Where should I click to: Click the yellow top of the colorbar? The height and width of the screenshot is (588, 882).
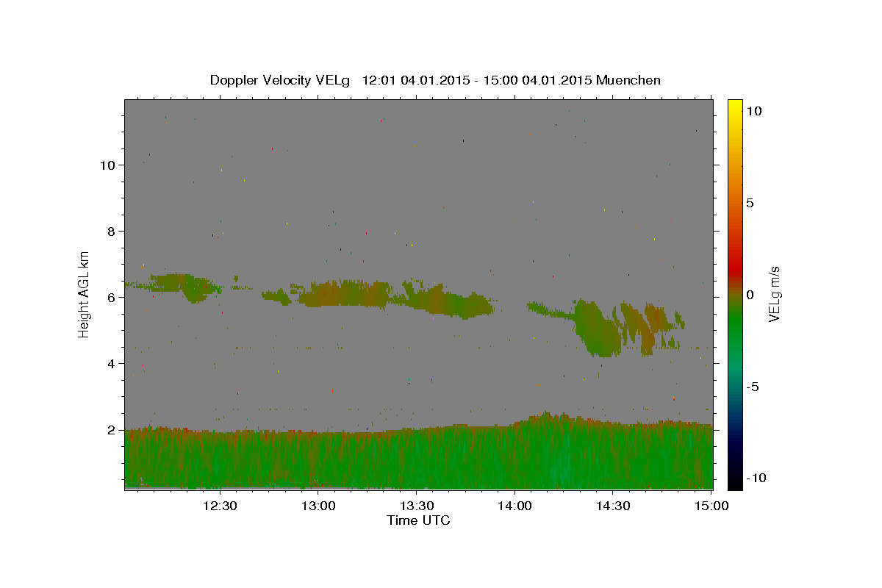click(734, 105)
